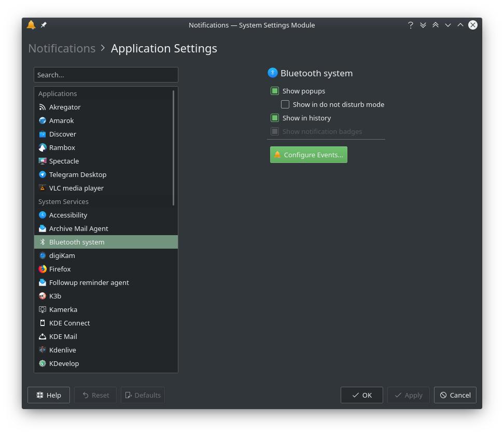Click the Kdenlive app icon

coord(43,350)
